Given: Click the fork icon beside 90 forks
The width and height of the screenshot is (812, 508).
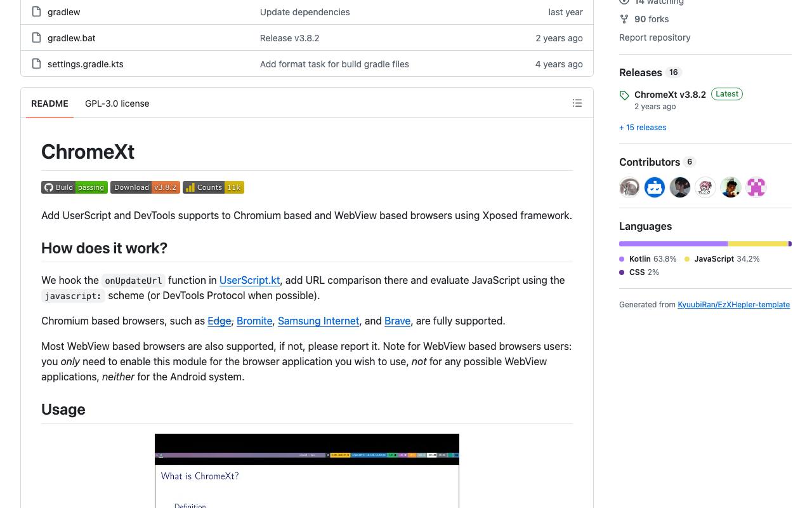Looking at the screenshot, I should (624, 19).
